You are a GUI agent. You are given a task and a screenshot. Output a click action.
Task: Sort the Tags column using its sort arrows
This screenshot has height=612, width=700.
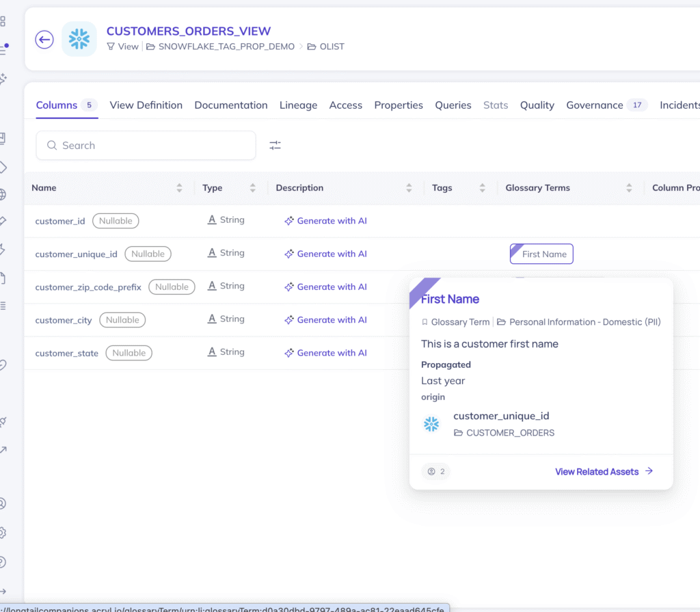(x=483, y=187)
